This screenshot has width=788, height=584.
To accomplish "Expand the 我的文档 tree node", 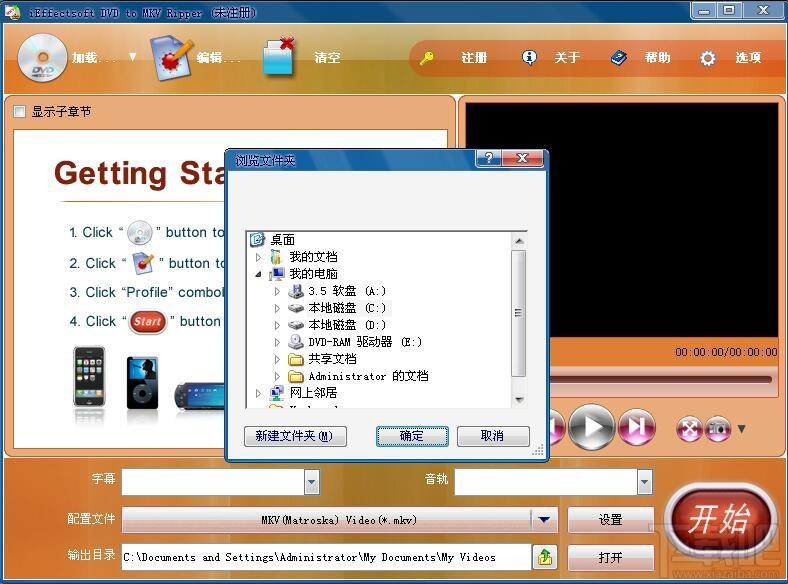I will (258, 257).
